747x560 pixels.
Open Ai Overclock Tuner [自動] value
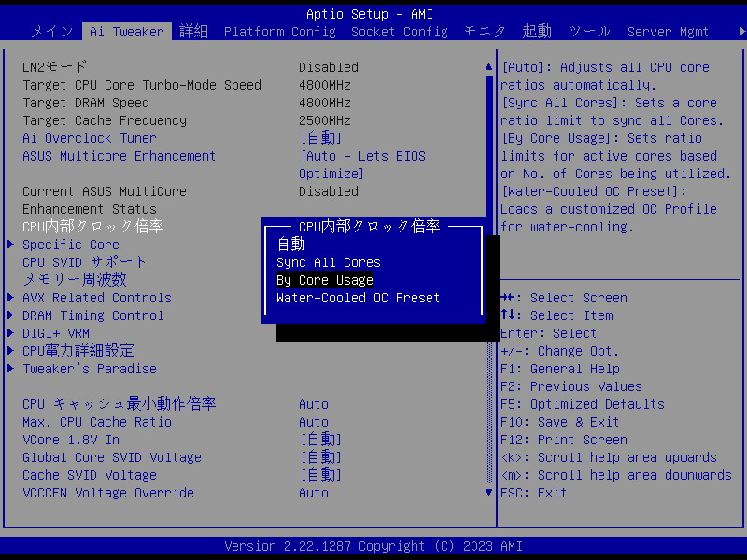pyautogui.click(x=320, y=138)
